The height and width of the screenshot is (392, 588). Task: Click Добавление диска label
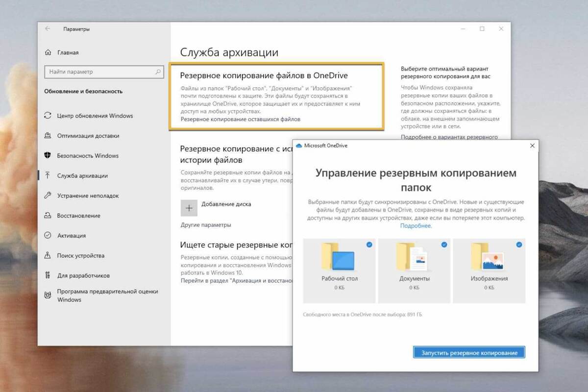(x=226, y=204)
